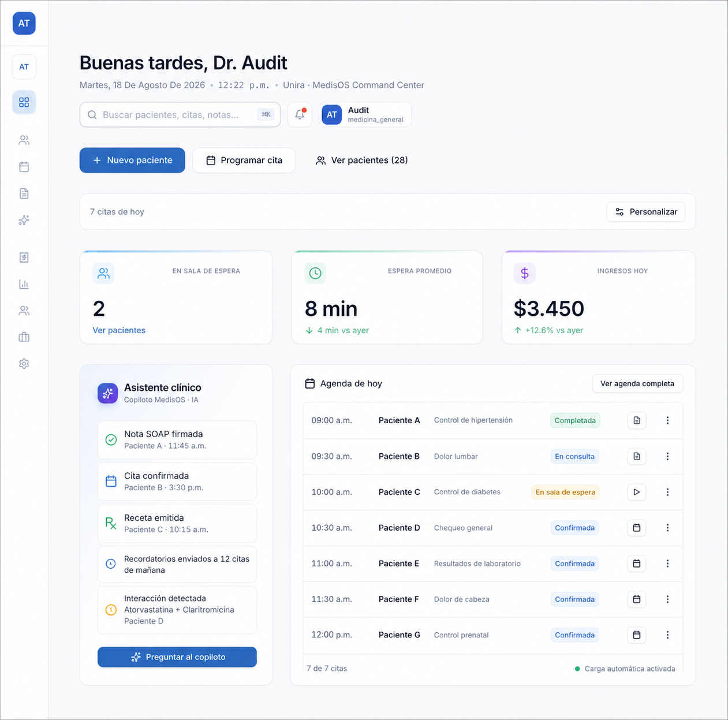
Task: Focus the Buscar pacientes search field
Action: [180, 114]
